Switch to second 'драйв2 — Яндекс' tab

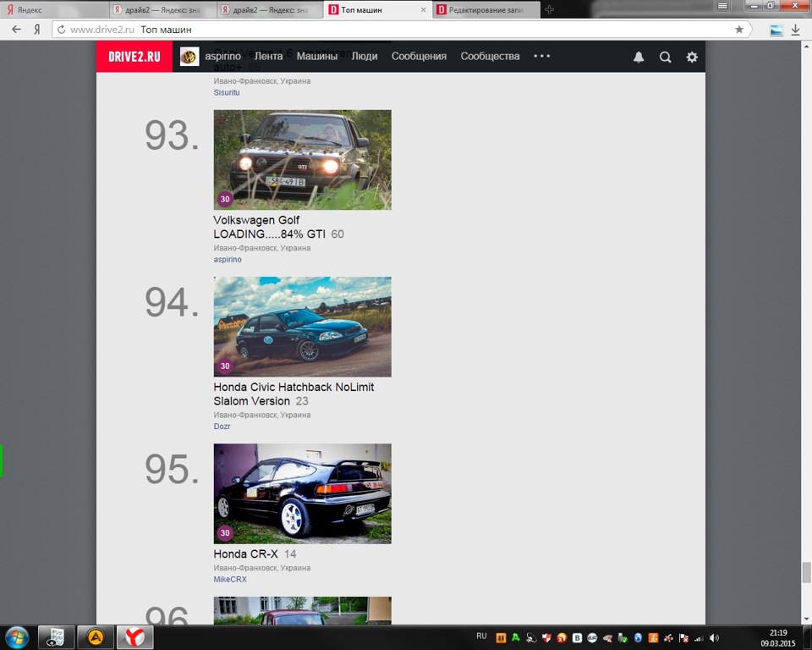click(x=162, y=10)
